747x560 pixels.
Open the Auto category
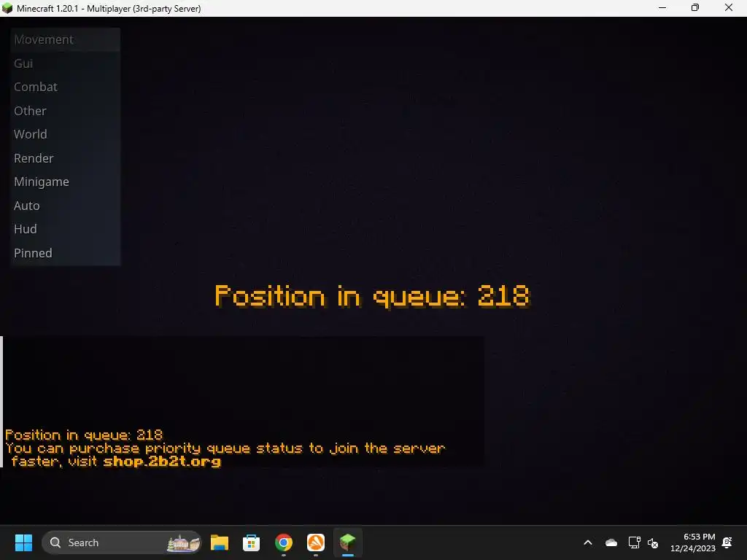pyautogui.click(x=65, y=206)
